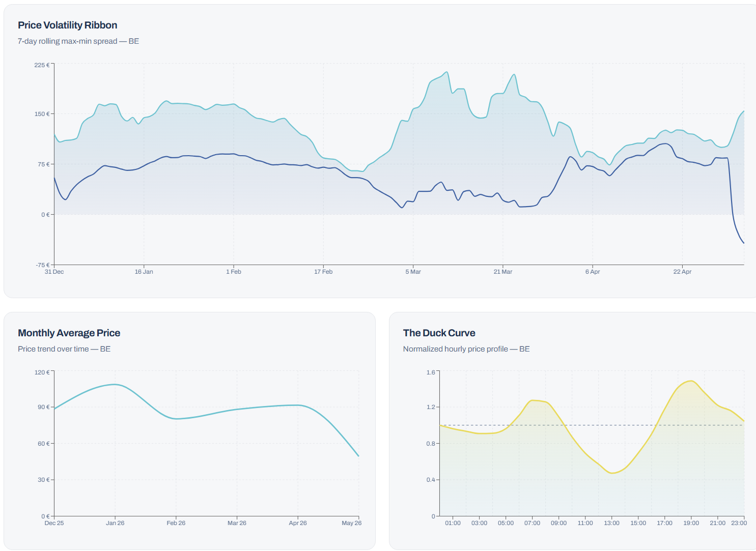
Task: Click the 0.8 duck curve axis label
Action: tap(431, 444)
